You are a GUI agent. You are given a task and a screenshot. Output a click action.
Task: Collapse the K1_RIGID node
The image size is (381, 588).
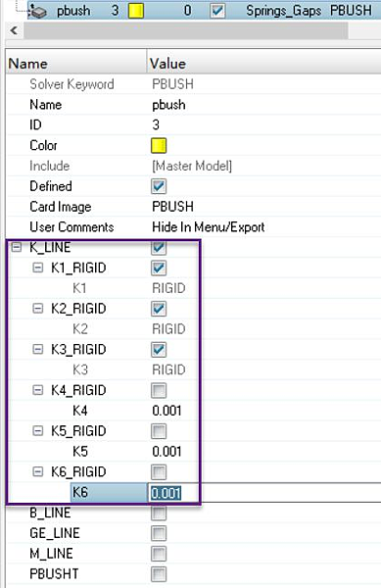(38, 268)
